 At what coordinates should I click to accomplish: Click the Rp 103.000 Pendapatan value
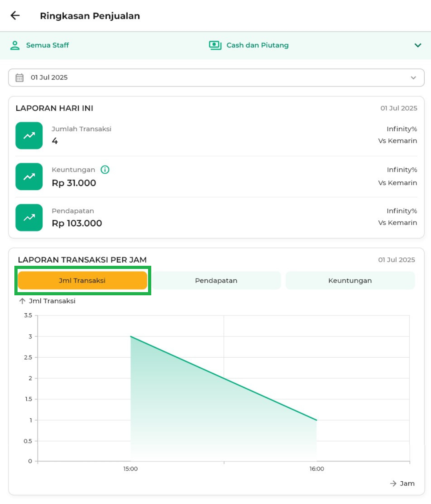(77, 223)
